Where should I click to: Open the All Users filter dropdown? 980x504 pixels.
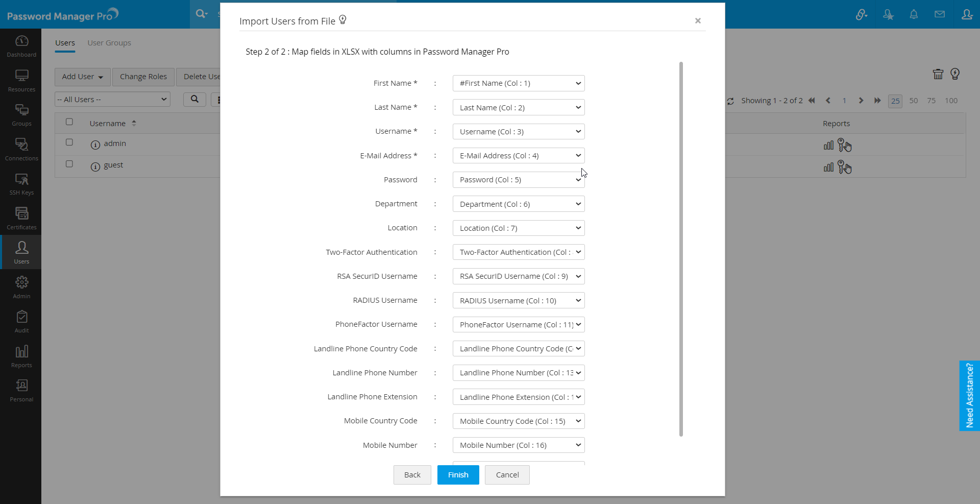pyautogui.click(x=112, y=99)
